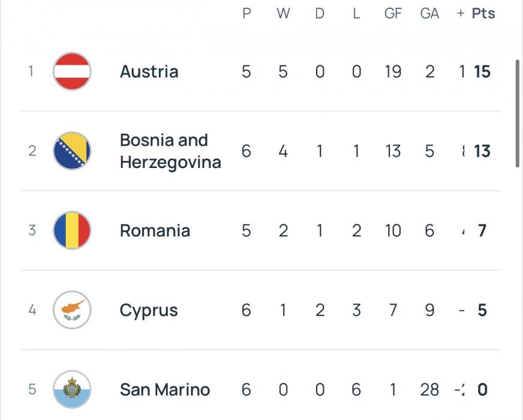The height and width of the screenshot is (420, 523).
Task: Click the L losses column header
Action: [356, 13]
